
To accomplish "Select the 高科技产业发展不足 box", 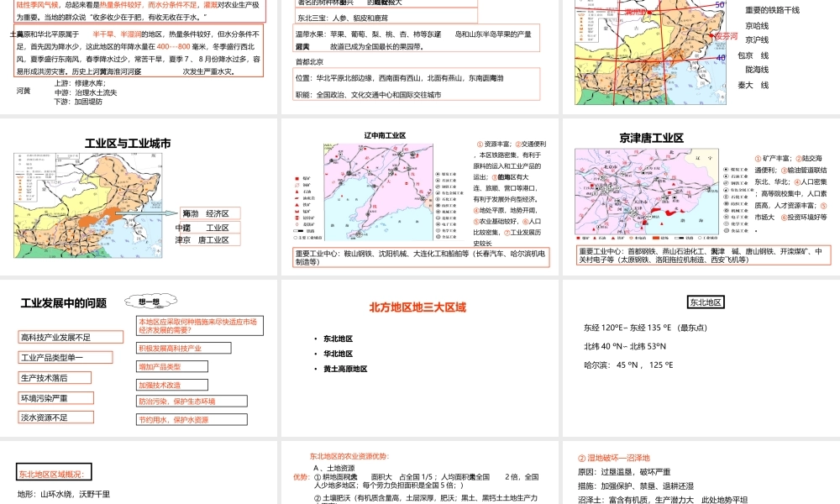I will [x=71, y=337].
